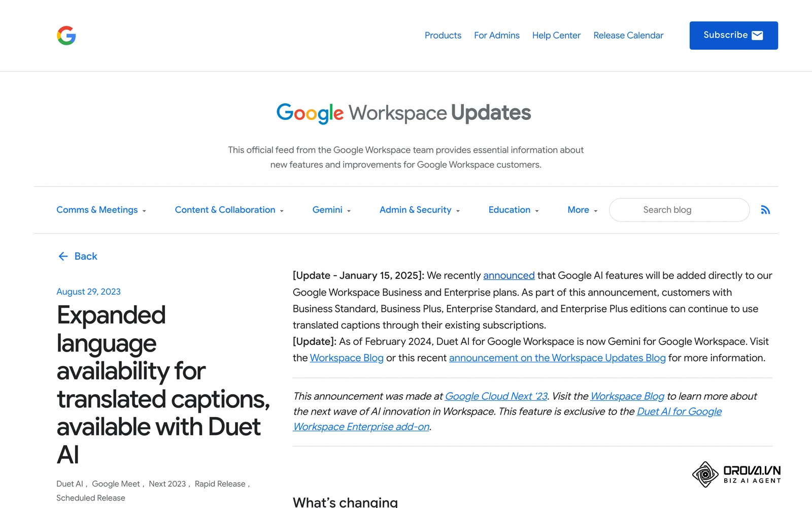Expand the Admin & Security dropdown

tap(420, 210)
